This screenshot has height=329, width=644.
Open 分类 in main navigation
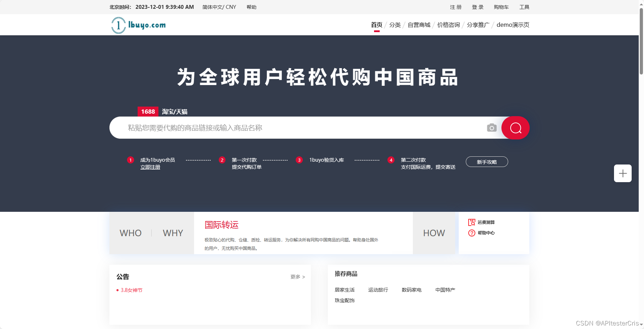[x=395, y=25]
